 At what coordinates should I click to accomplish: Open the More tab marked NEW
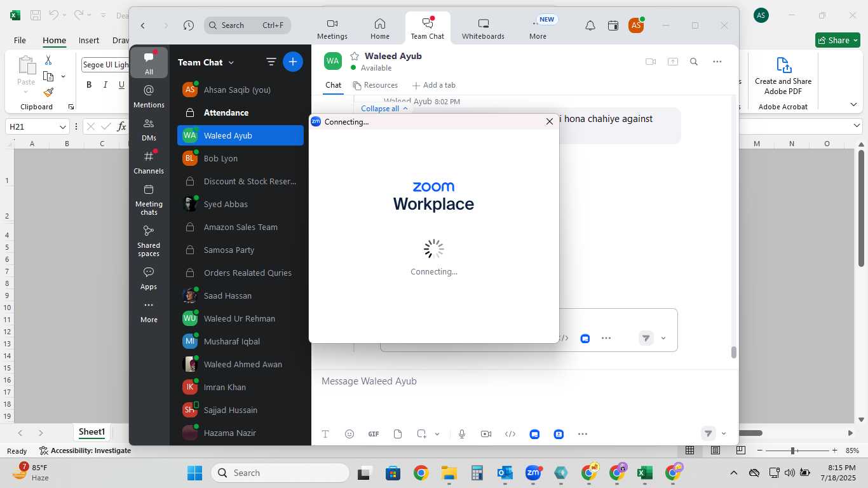[538, 29]
